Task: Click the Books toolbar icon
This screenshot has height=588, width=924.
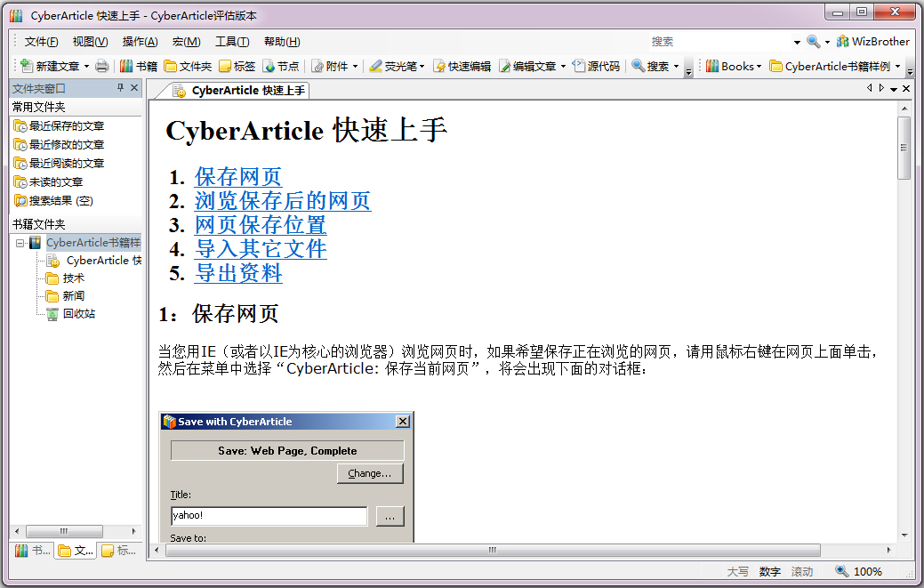Action: click(712, 66)
